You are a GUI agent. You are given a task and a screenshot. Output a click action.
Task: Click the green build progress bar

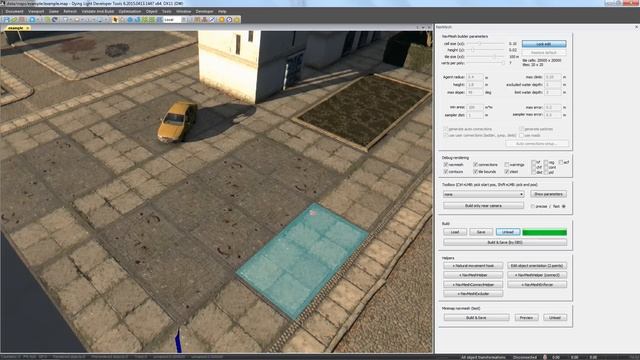click(x=544, y=232)
